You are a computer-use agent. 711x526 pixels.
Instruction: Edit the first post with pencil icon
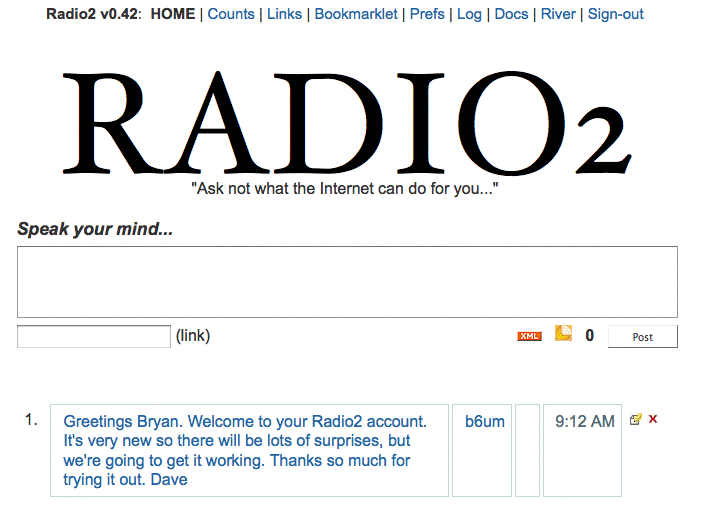[636, 419]
